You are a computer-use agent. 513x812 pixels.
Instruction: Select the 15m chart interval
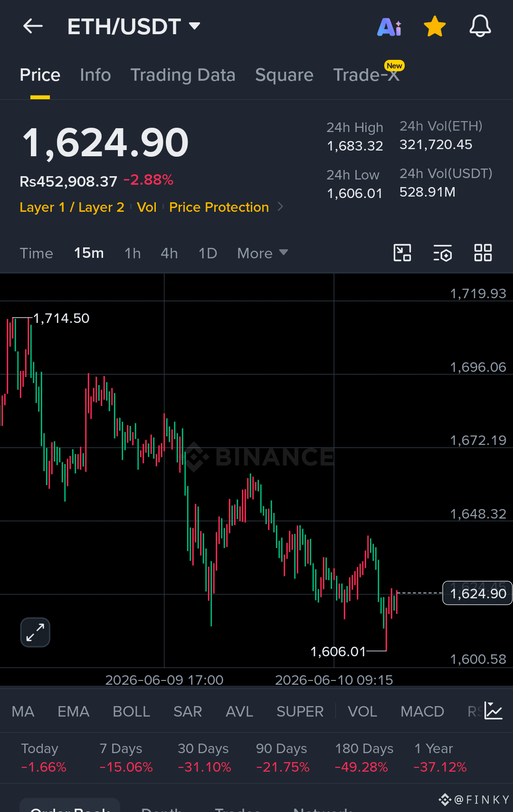(89, 253)
